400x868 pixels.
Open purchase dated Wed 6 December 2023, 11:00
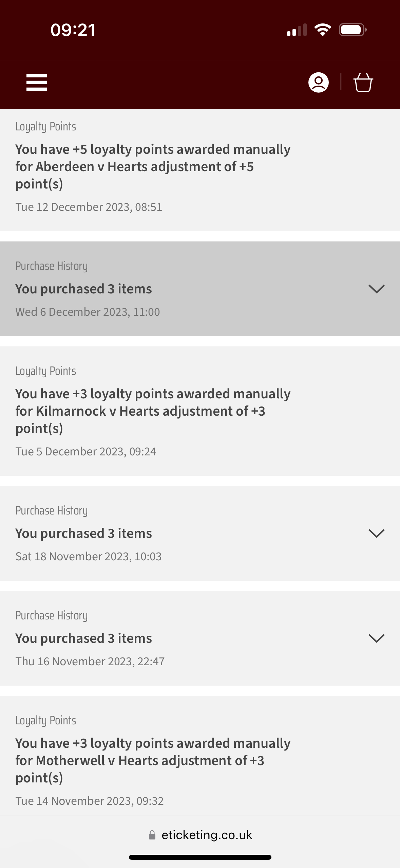(88, 312)
